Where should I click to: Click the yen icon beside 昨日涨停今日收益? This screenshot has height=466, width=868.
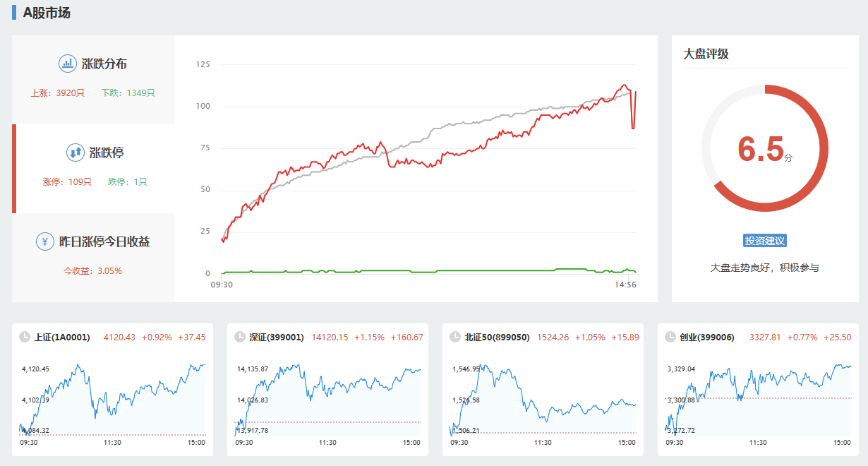tap(45, 241)
